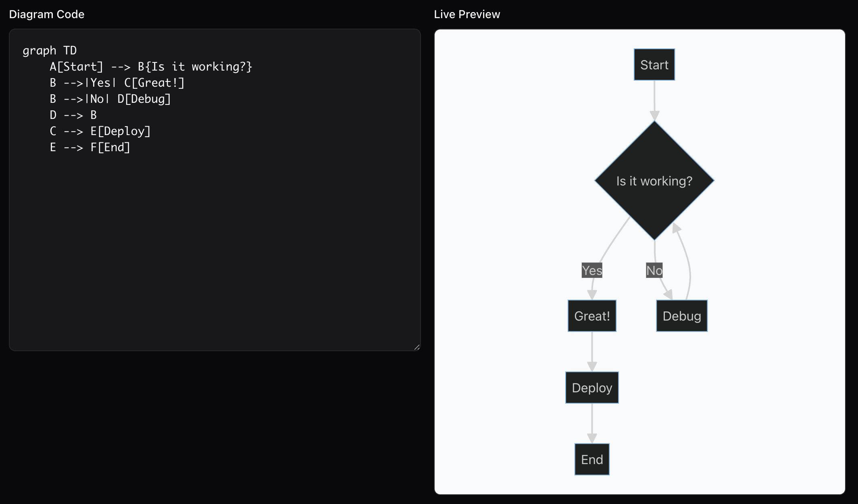Place cursor on the 'graph TD' line
The image size is (858, 504).
point(50,50)
